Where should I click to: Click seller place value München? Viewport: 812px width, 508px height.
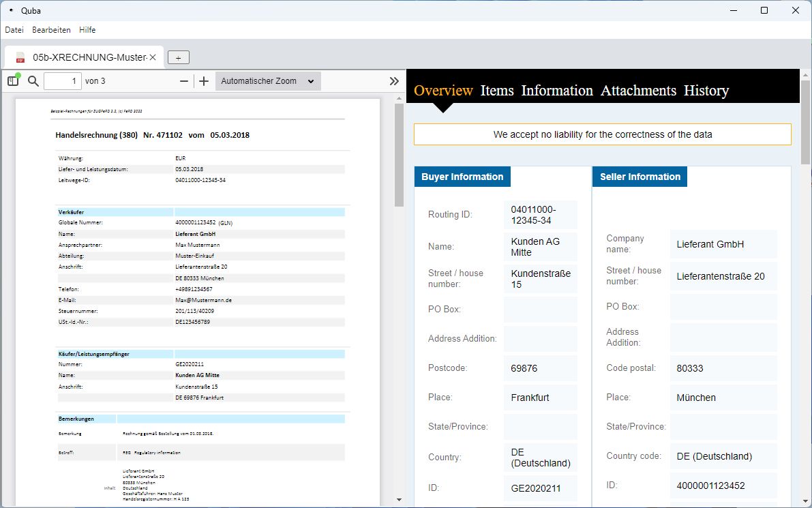pyautogui.click(x=723, y=398)
